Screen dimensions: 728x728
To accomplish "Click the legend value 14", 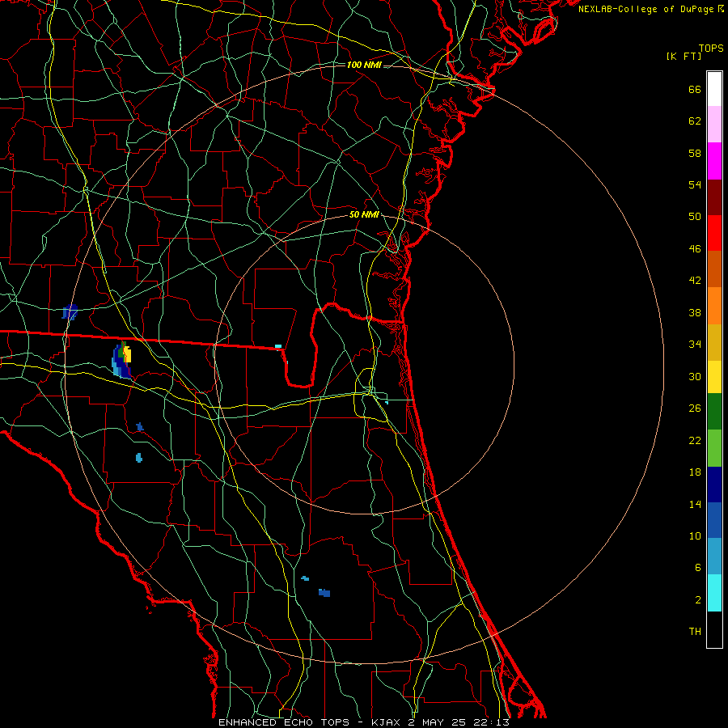I will [x=695, y=504].
